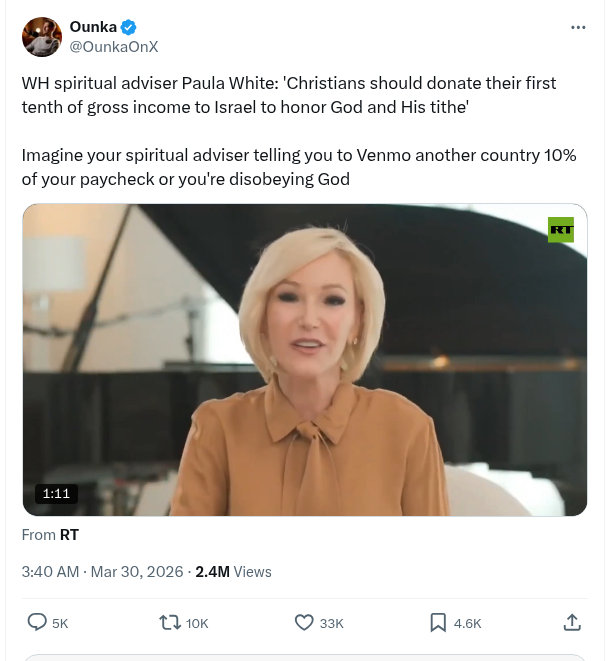Open the three-dot more options menu
The height and width of the screenshot is (661, 608).
pyautogui.click(x=578, y=27)
